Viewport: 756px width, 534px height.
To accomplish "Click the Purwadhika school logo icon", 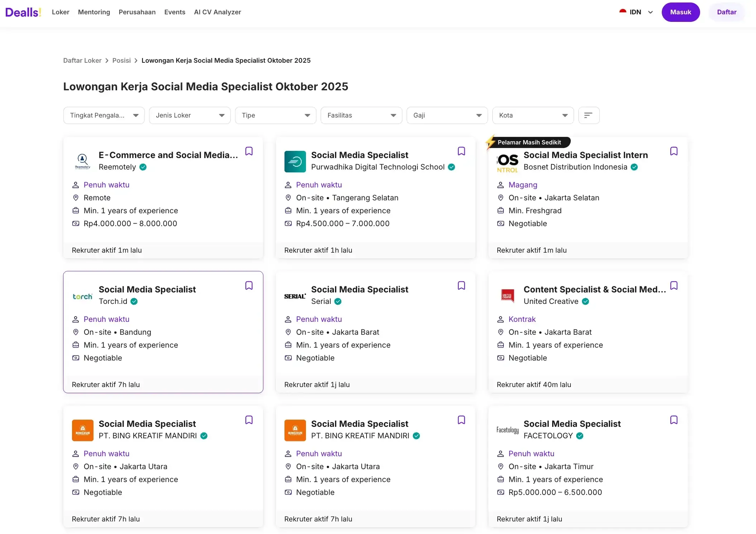I will 295,162.
